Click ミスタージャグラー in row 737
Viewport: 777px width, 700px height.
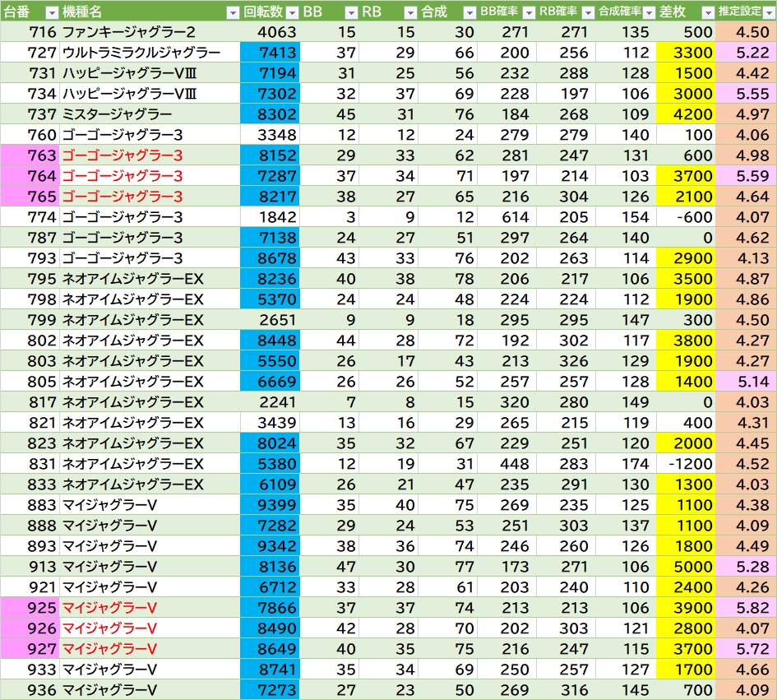tap(117, 114)
